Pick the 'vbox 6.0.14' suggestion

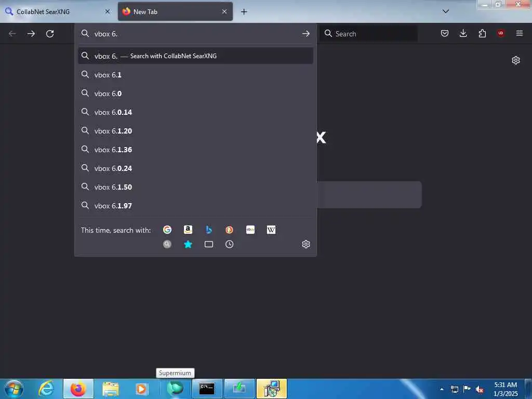[195, 112]
